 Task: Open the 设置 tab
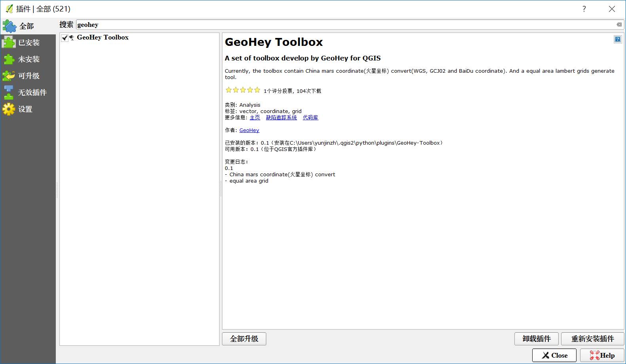click(x=28, y=109)
